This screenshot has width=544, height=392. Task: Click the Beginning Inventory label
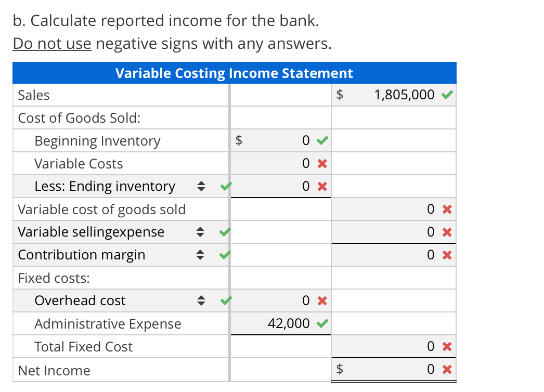(97, 141)
